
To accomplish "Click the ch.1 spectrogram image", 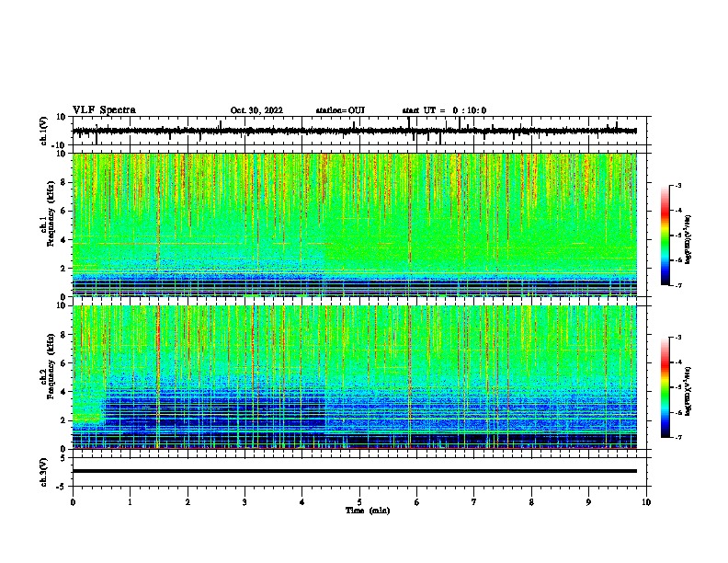I will pyautogui.click(x=355, y=224).
